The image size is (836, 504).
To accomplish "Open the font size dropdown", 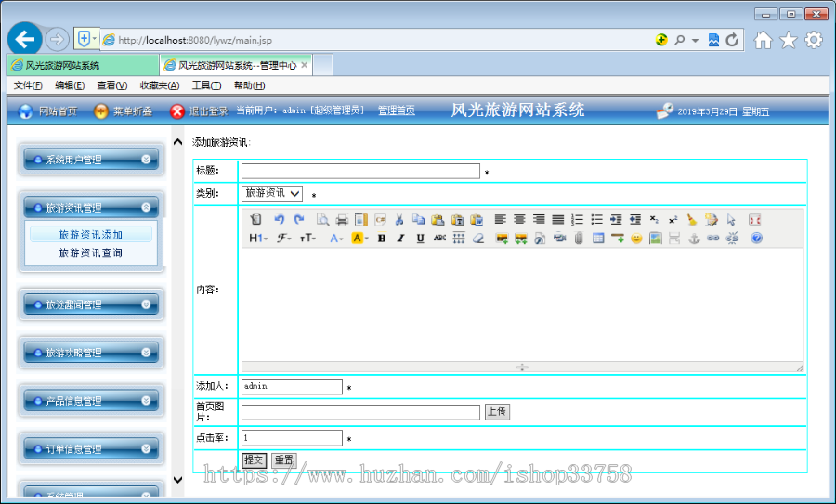I will coord(307,238).
